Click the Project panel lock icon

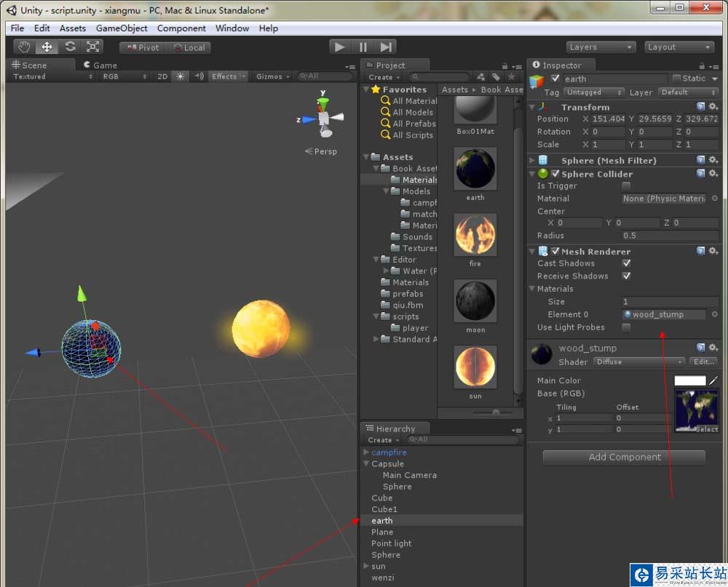click(505, 66)
